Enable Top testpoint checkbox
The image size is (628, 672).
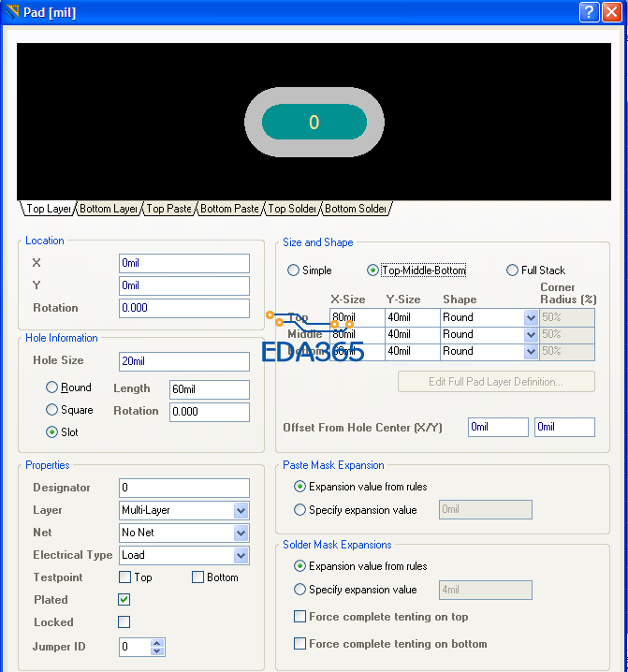tap(124, 577)
